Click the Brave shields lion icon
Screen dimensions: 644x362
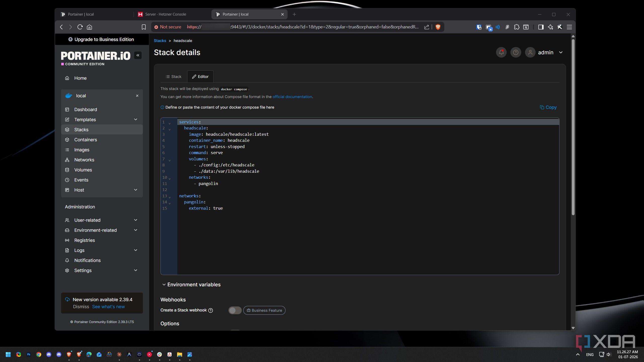click(x=438, y=27)
